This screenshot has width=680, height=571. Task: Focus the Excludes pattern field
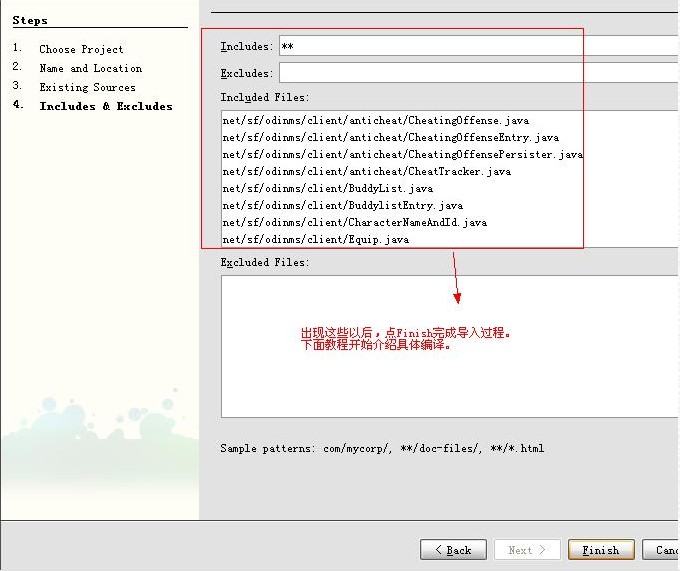pos(479,73)
